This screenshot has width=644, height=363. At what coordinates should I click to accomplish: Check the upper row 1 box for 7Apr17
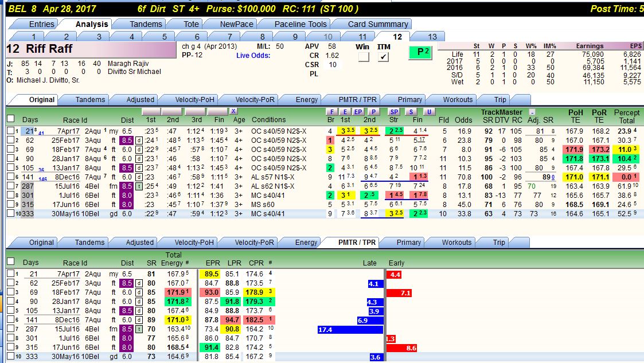pyautogui.click(x=11, y=131)
